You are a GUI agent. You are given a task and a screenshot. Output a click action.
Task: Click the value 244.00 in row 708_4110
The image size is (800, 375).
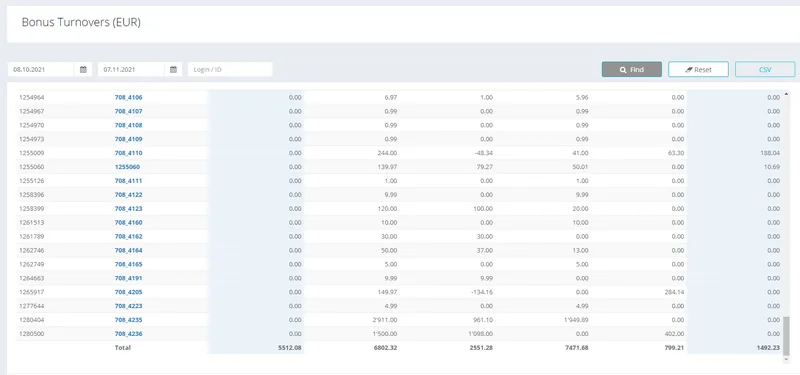[x=388, y=153]
